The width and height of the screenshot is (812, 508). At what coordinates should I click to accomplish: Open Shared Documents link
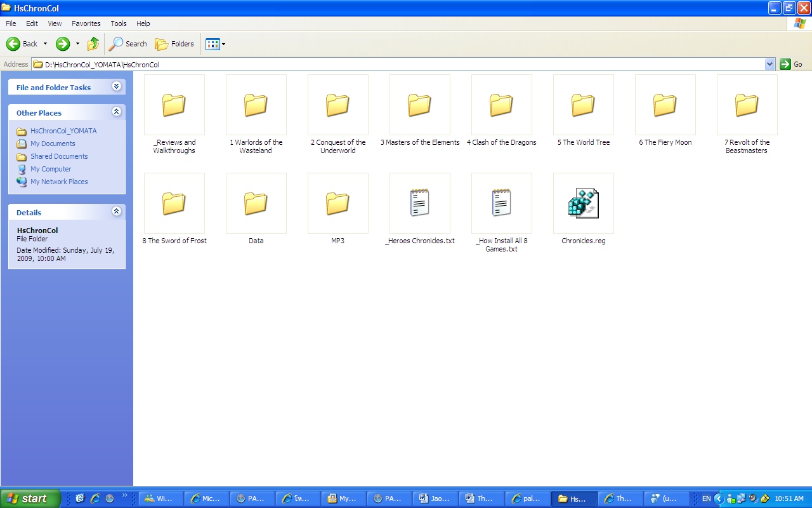tap(59, 156)
